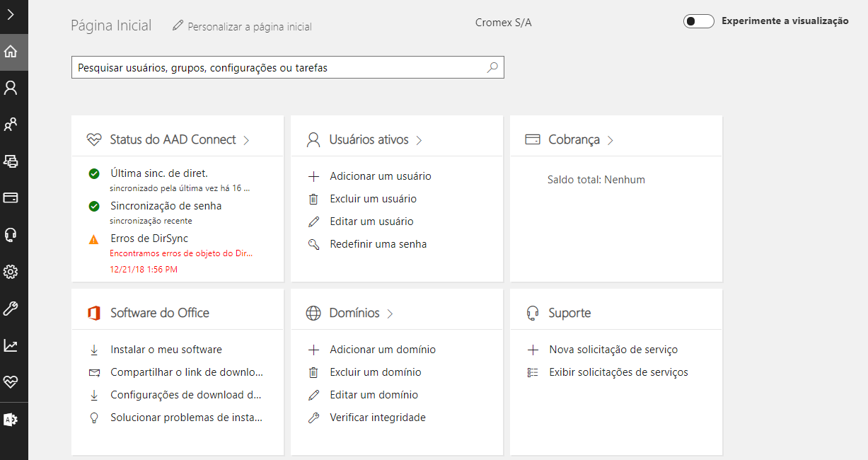This screenshot has width=868, height=460.
Task: Open the Status do AAD Connect chevron
Action: pos(246,140)
